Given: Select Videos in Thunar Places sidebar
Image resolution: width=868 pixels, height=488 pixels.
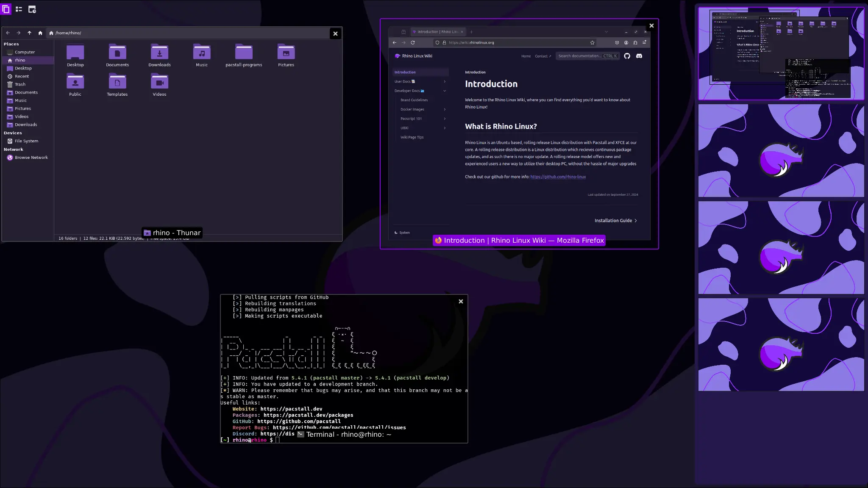Looking at the screenshot, I should tap(28, 116).
